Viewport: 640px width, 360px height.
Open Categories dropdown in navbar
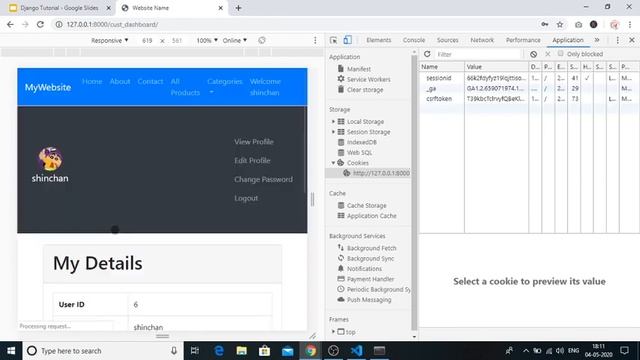(224, 86)
